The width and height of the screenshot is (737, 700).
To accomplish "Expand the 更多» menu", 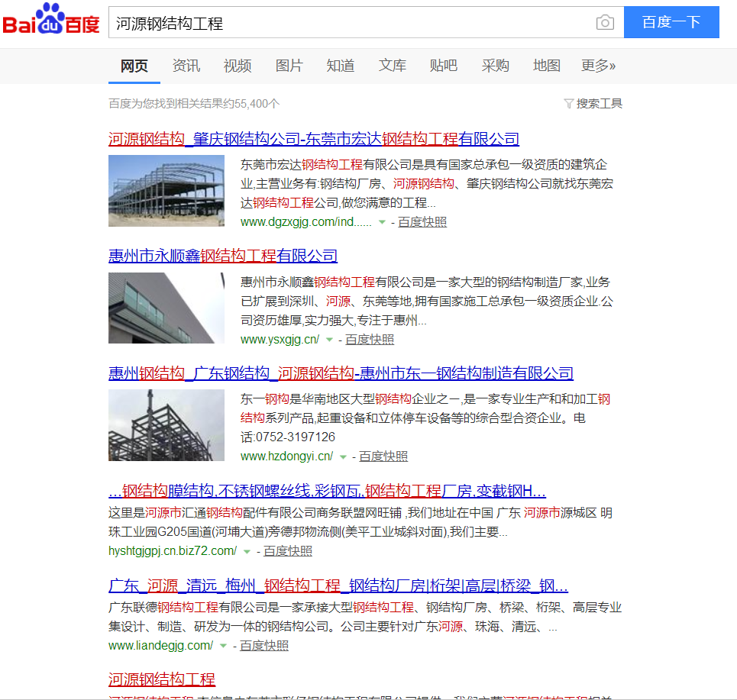I will pyautogui.click(x=598, y=66).
